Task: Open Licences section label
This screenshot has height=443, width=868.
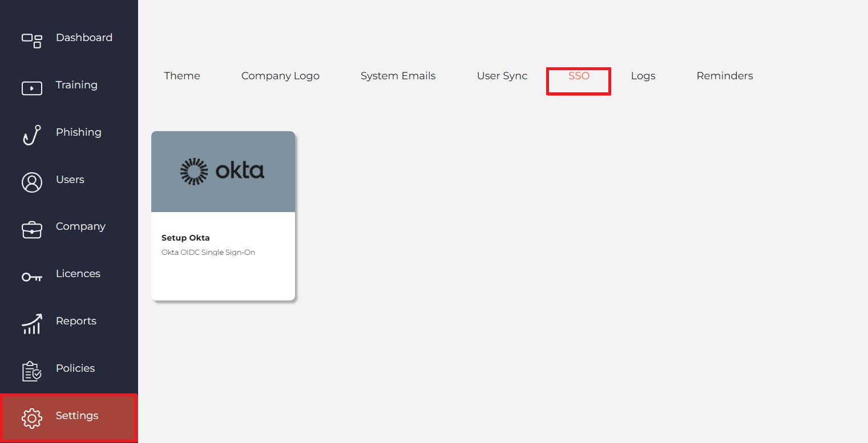Action: point(78,274)
